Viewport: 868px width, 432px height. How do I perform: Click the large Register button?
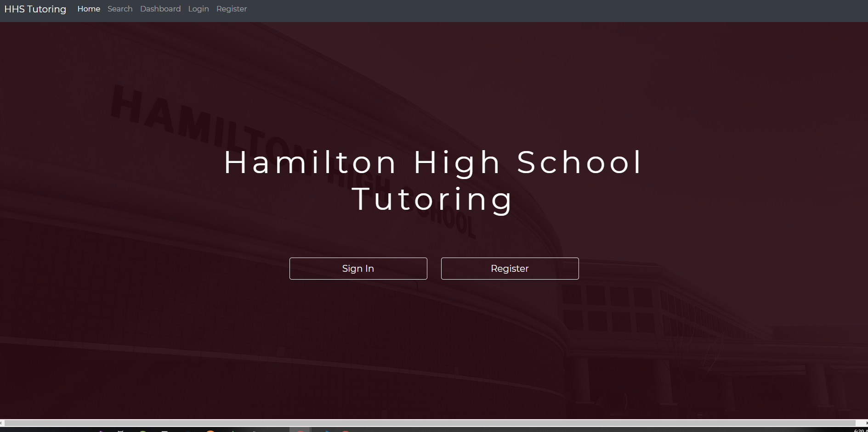pyautogui.click(x=510, y=269)
